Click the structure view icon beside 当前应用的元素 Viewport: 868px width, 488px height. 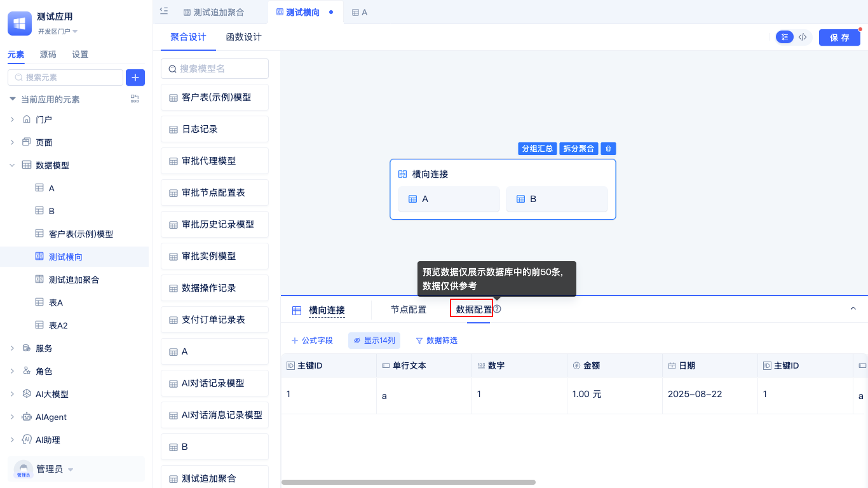click(135, 99)
